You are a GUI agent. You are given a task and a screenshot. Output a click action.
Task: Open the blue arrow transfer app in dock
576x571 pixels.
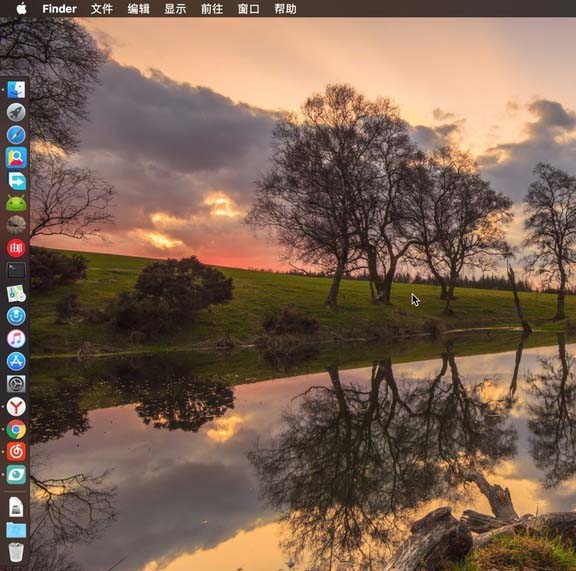pos(17,180)
